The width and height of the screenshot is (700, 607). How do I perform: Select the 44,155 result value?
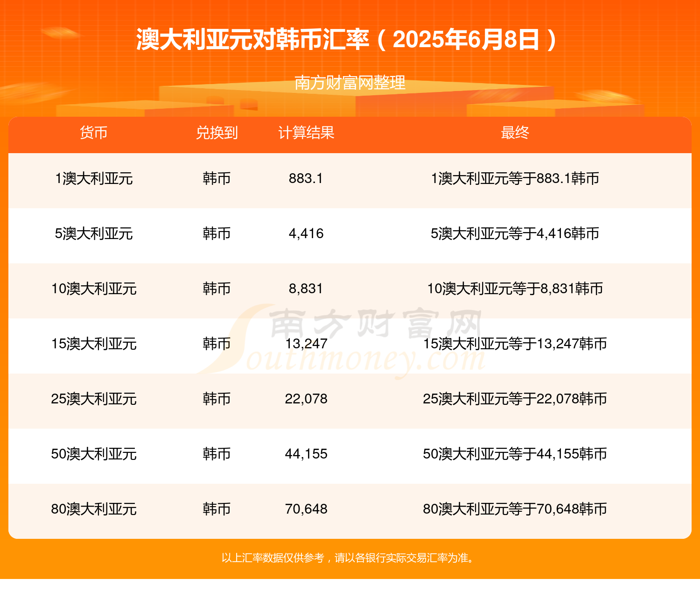click(x=306, y=454)
